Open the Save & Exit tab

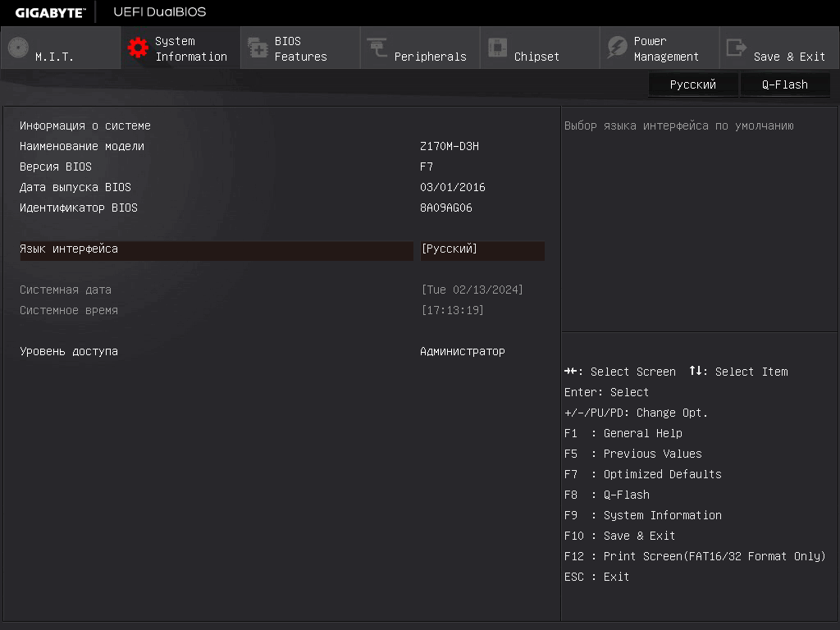(x=779, y=48)
